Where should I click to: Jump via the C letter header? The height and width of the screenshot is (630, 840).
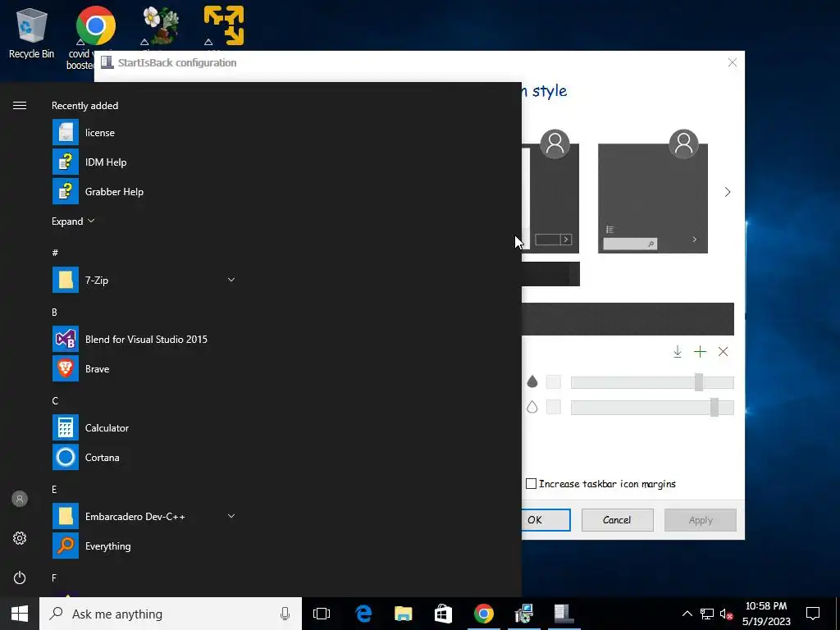click(x=55, y=400)
